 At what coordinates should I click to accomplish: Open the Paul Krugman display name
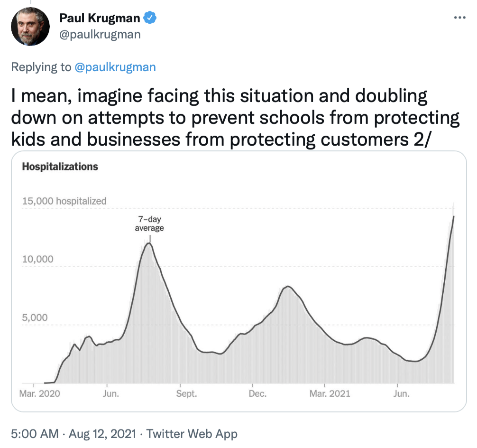[100, 19]
